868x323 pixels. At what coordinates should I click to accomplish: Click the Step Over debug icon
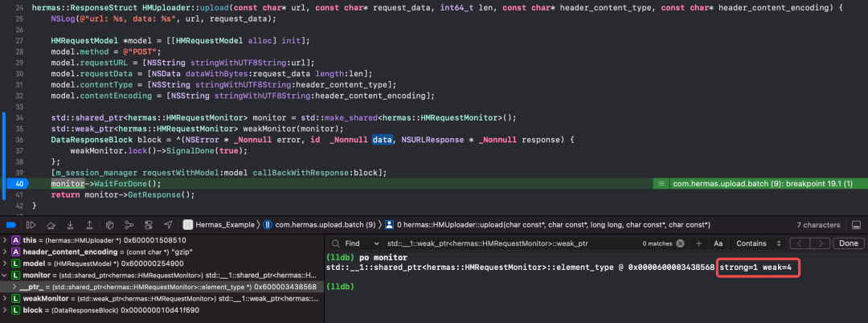(49, 225)
